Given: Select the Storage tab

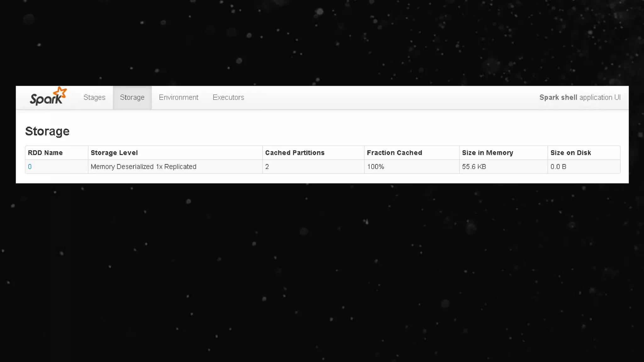Looking at the screenshot, I should pyautogui.click(x=132, y=97).
